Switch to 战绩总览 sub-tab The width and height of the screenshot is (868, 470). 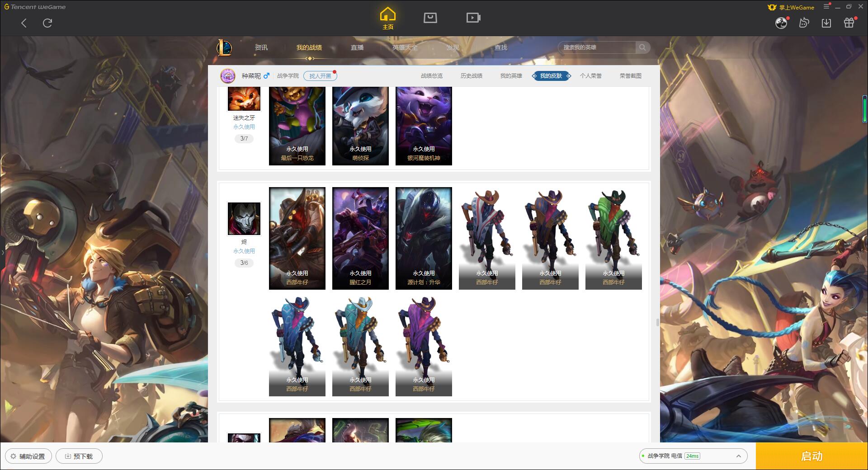pos(432,76)
